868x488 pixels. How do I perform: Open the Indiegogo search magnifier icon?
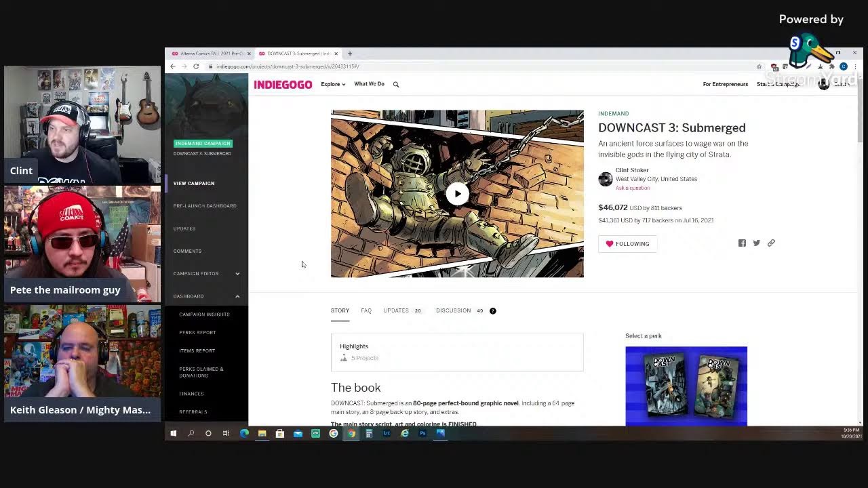point(396,85)
